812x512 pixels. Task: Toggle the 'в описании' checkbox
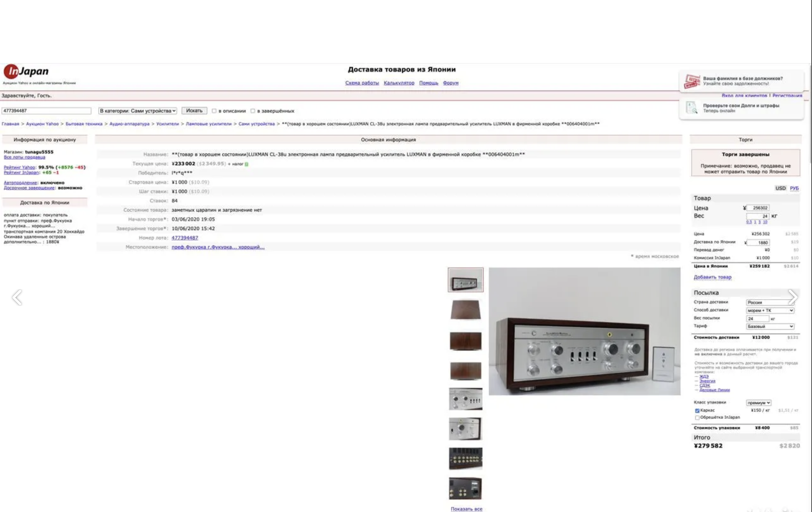click(214, 111)
